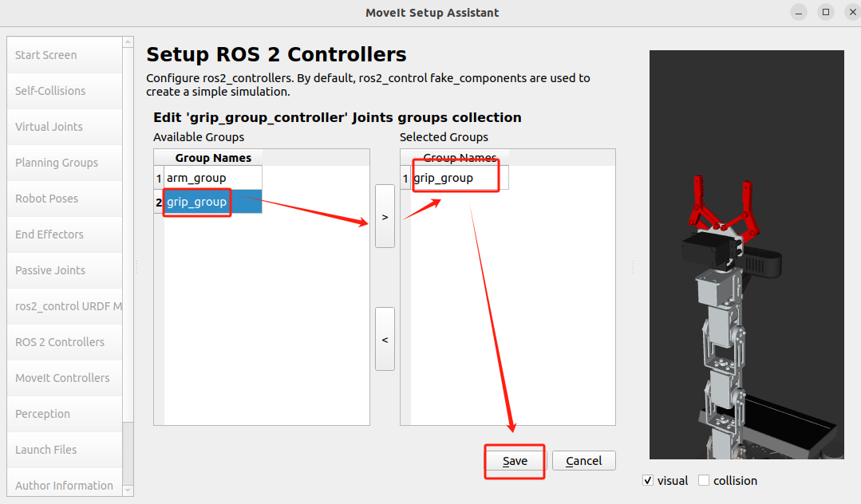Image resolution: width=861 pixels, height=504 pixels.
Task: Open MoveIt Controllers page
Action: (x=65, y=378)
